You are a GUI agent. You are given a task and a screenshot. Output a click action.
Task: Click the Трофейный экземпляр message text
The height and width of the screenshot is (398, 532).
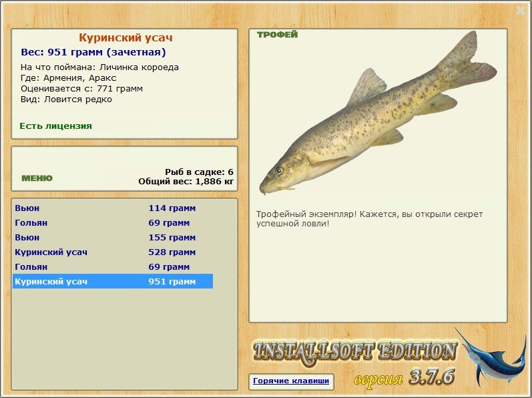click(369, 219)
